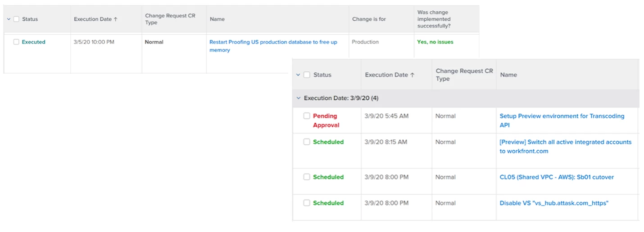The height and width of the screenshot is (232, 644).
Task: Open the Switch all active integrated accounts link
Action: (565, 142)
